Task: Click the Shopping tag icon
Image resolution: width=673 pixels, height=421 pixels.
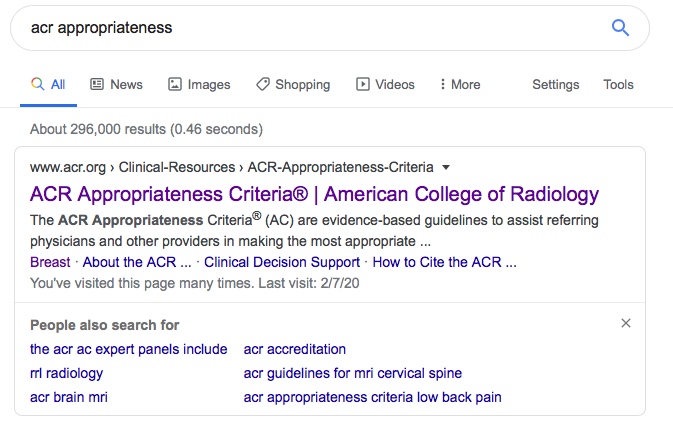Action: pyautogui.click(x=263, y=84)
